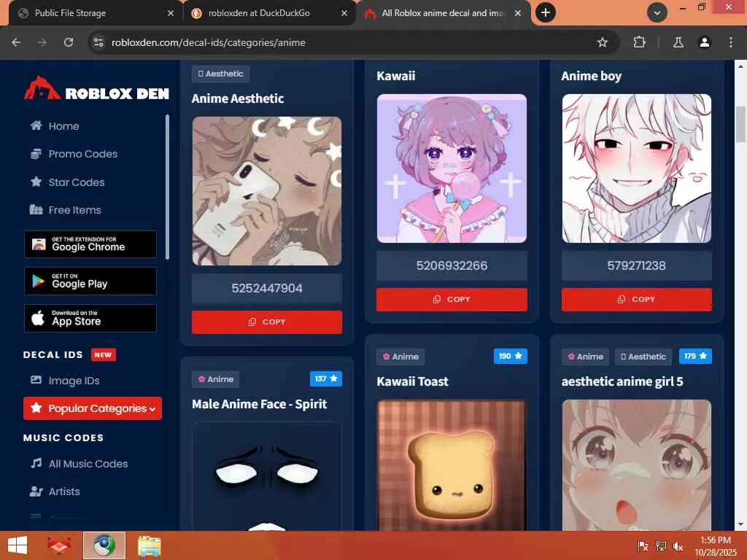Click the Image IDs picture icon
This screenshot has height=560, width=747.
pos(36,380)
